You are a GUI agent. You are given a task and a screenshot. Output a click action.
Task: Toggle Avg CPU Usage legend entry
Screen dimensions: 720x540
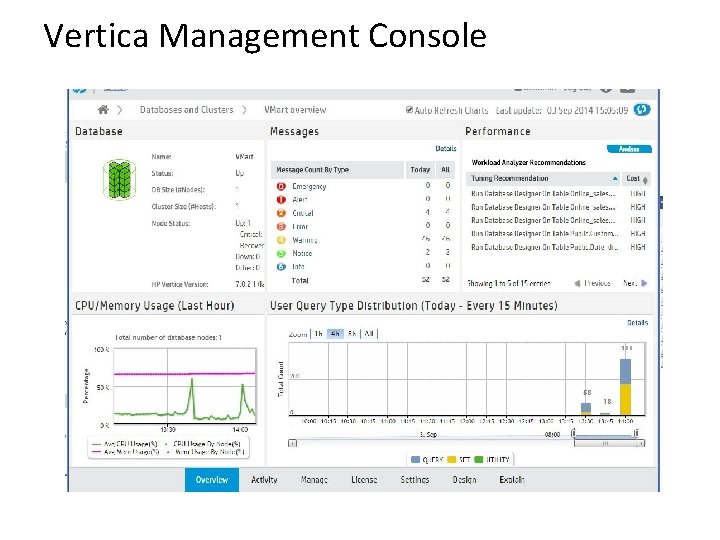[x=125, y=444]
